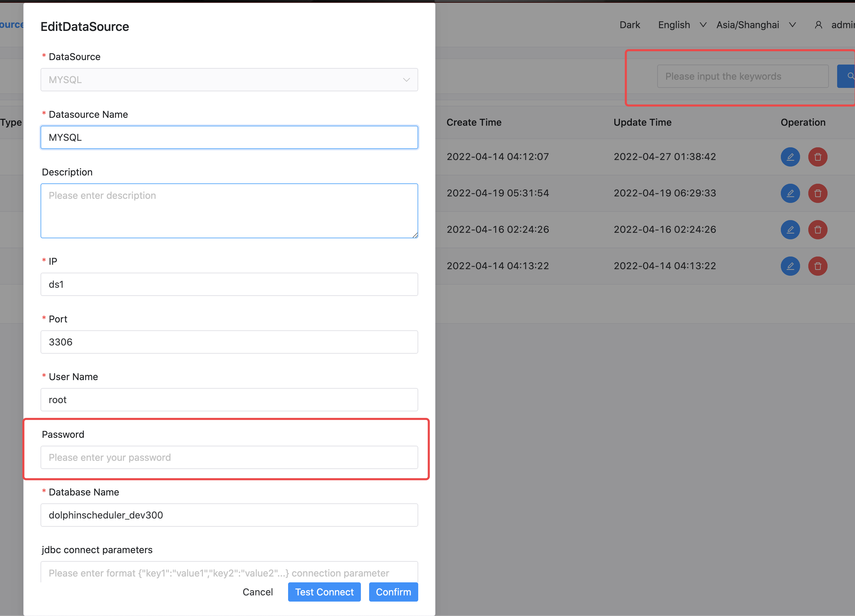Screen dimensions: 855x616
Task: Select the Datasource Name field showing MYSQL
Action: coord(229,137)
